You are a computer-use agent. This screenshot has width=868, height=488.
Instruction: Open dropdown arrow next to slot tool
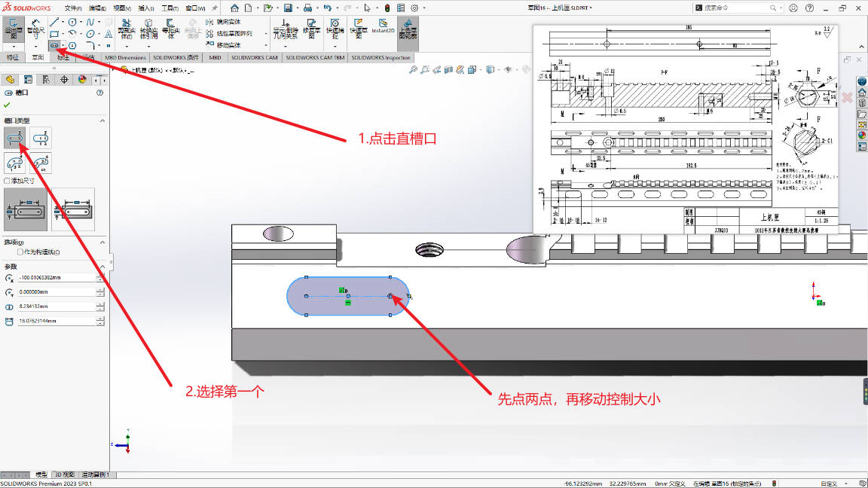coord(63,45)
